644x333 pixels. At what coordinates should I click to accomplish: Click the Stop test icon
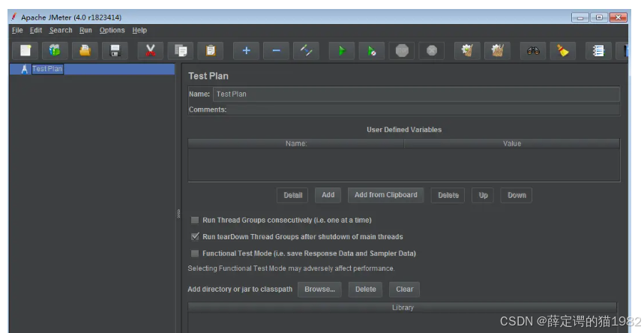point(402,50)
